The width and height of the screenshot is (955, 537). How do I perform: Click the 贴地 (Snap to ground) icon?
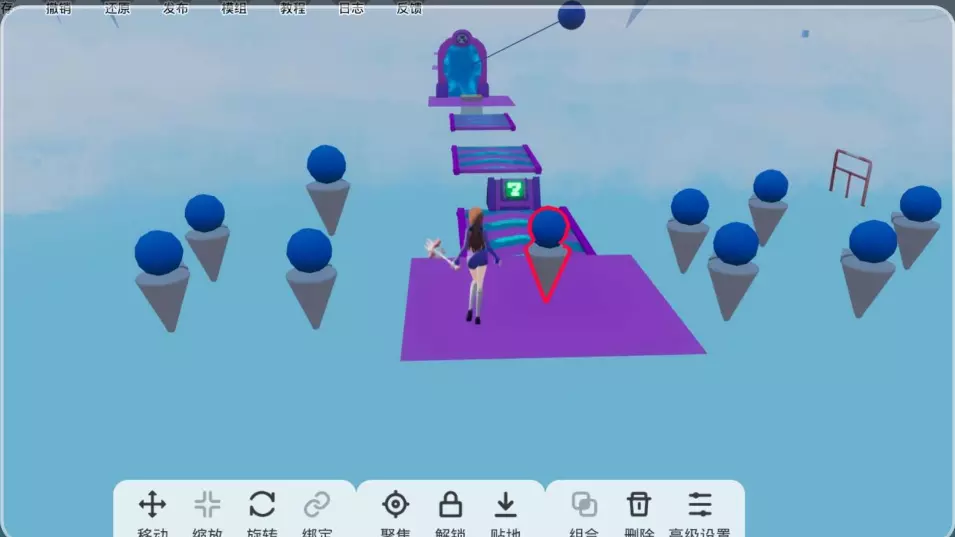pyautogui.click(x=506, y=505)
